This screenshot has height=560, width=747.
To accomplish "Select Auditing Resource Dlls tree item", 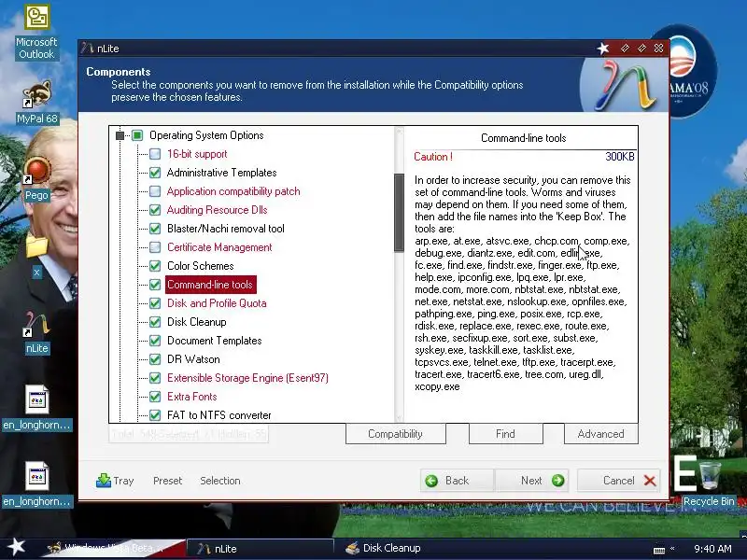I will pos(218,209).
